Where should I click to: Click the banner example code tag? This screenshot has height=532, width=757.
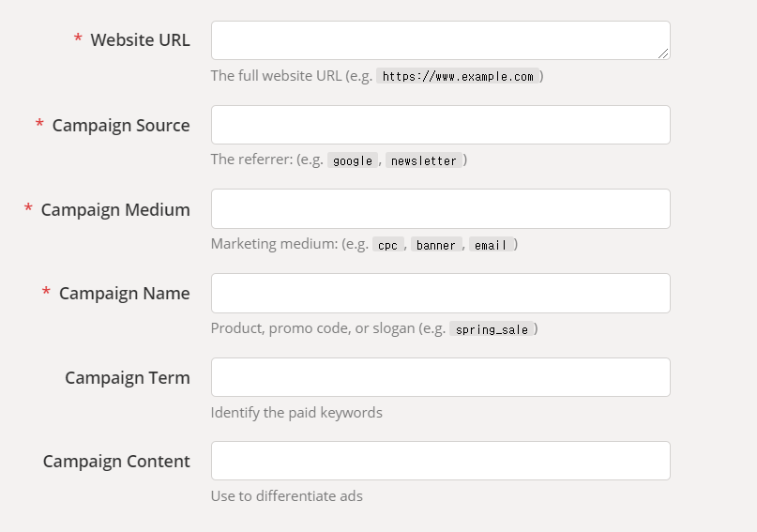pos(436,245)
